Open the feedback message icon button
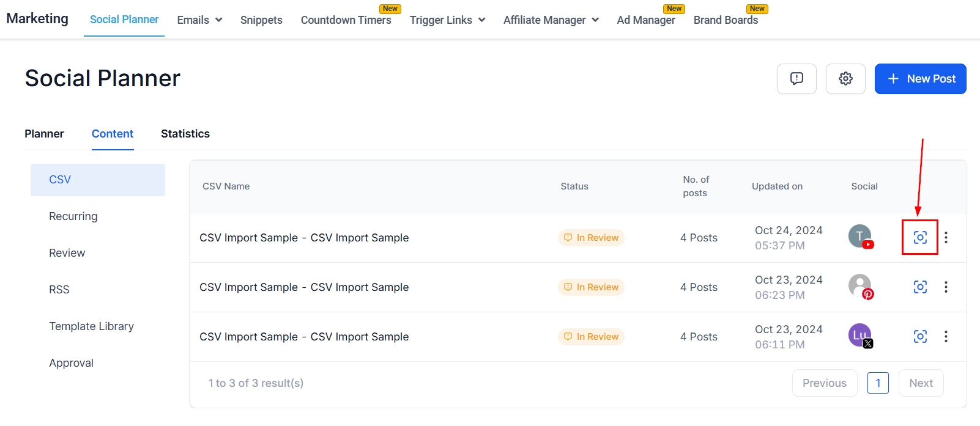Image resolution: width=980 pixels, height=426 pixels. click(796, 79)
